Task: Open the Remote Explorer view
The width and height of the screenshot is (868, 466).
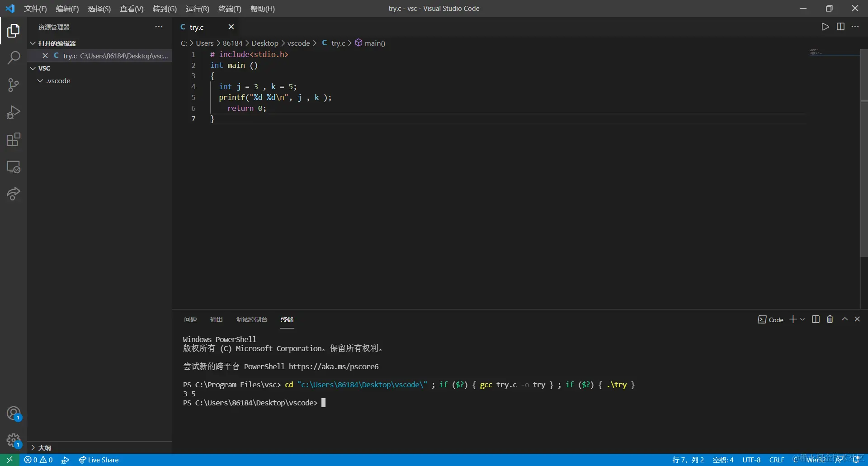Action: pyautogui.click(x=14, y=167)
